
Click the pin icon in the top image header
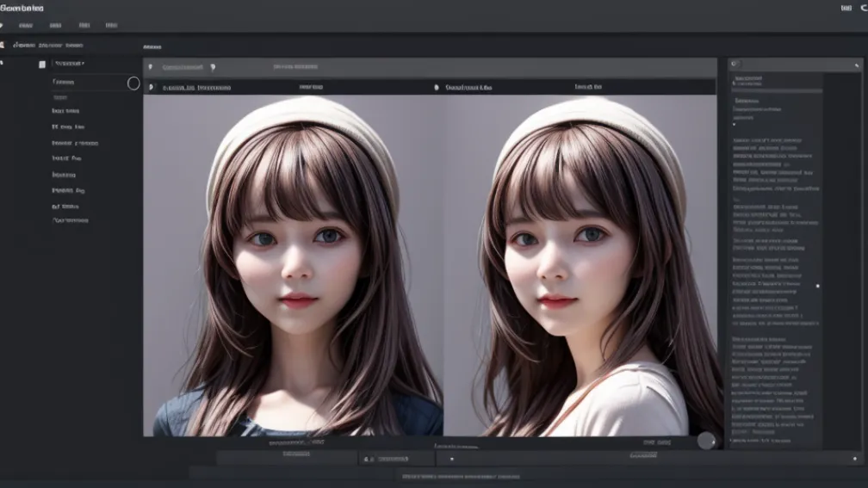(213, 67)
